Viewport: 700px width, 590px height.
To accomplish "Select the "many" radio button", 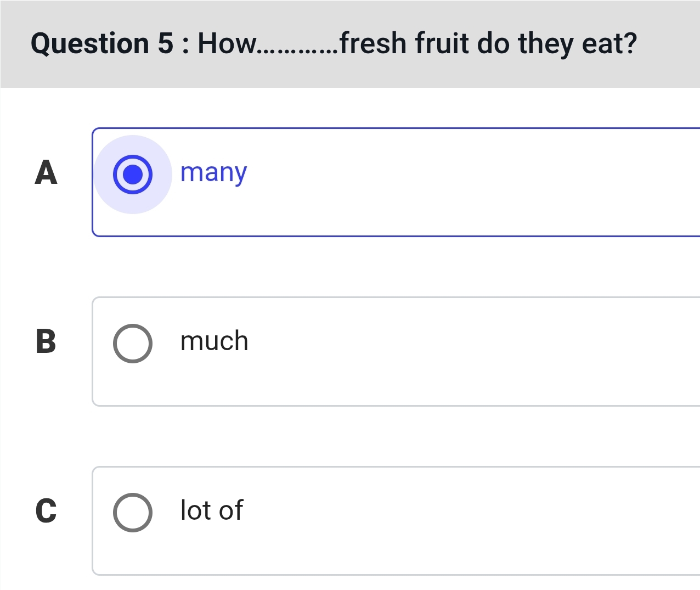I will pos(133,175).
